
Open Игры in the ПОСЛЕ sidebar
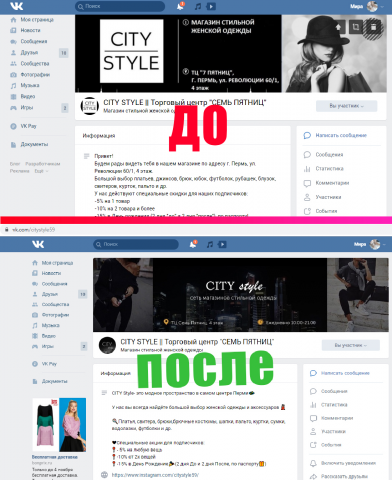43,346
